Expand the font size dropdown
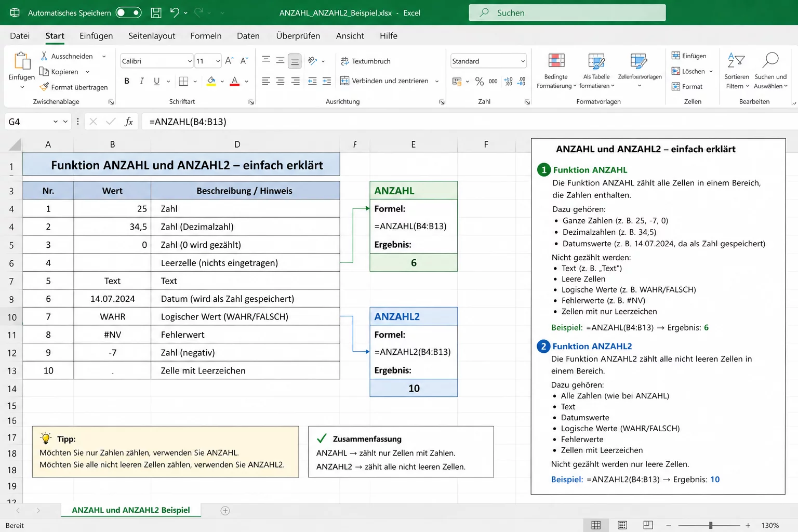 218,61
